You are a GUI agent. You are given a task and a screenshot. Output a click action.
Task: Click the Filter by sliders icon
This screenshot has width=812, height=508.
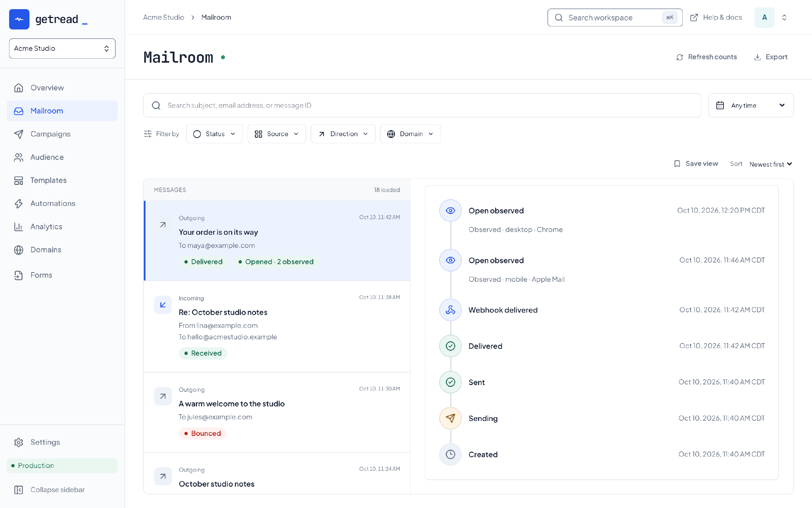point(148,134)
